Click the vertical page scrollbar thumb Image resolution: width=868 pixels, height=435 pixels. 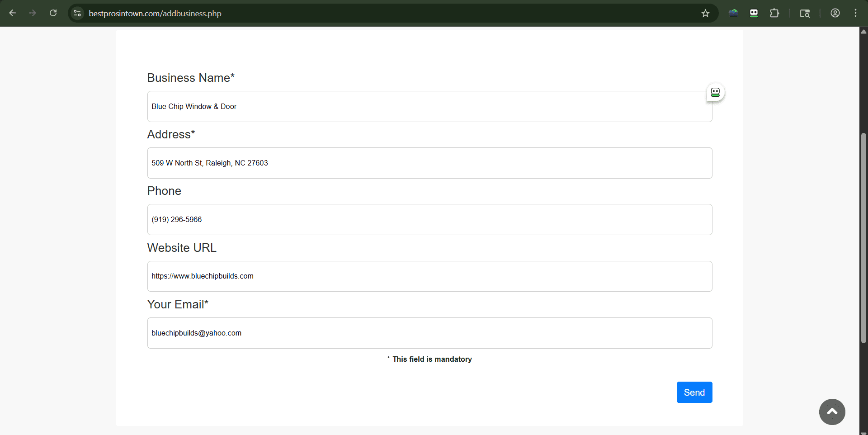tap(863, 238)
